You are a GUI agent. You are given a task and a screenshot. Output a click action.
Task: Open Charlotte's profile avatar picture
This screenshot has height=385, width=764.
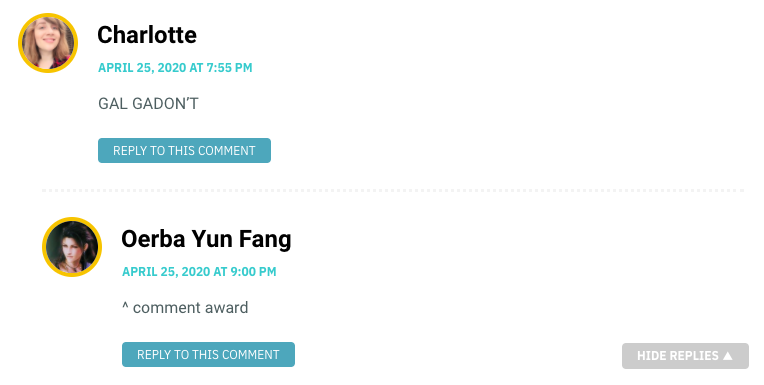(48, 43)
